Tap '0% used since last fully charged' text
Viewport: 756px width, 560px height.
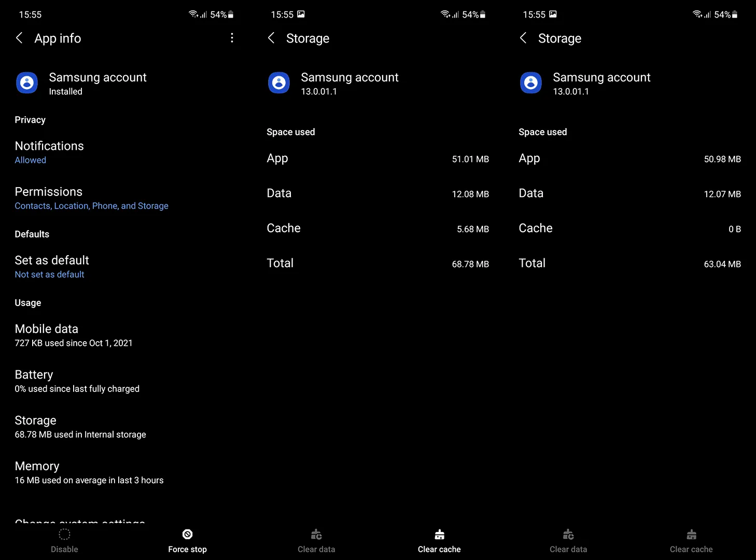pyautogui.click(x=77, y=389)
